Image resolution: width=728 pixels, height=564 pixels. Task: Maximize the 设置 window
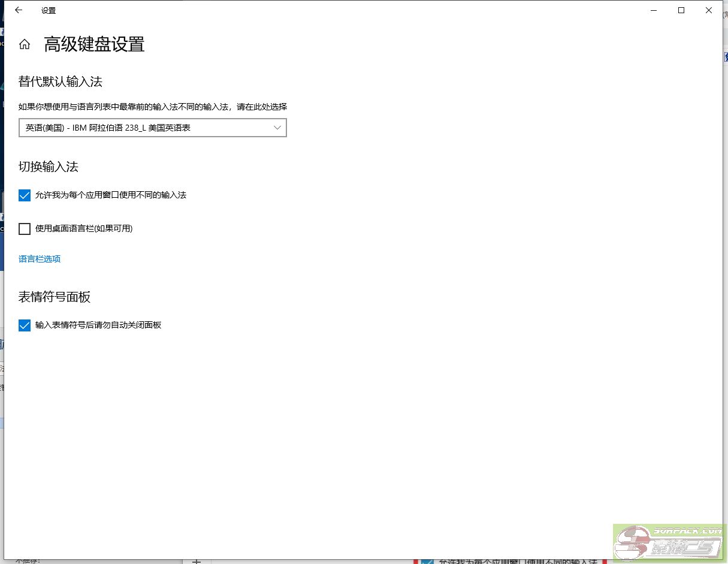point(681,10)
